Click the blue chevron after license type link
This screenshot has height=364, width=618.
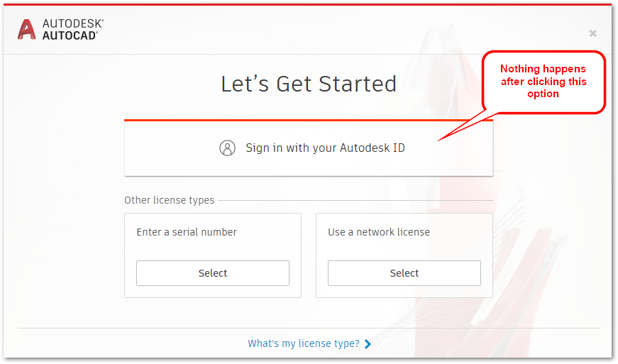click(368, 344)
